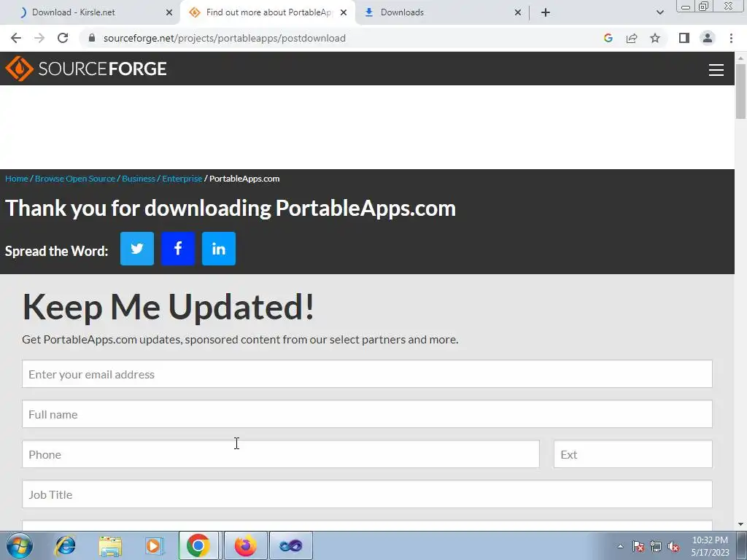Open a new browser tab
This screenshot has height=560, width=747.
click(x=546, y=12)
